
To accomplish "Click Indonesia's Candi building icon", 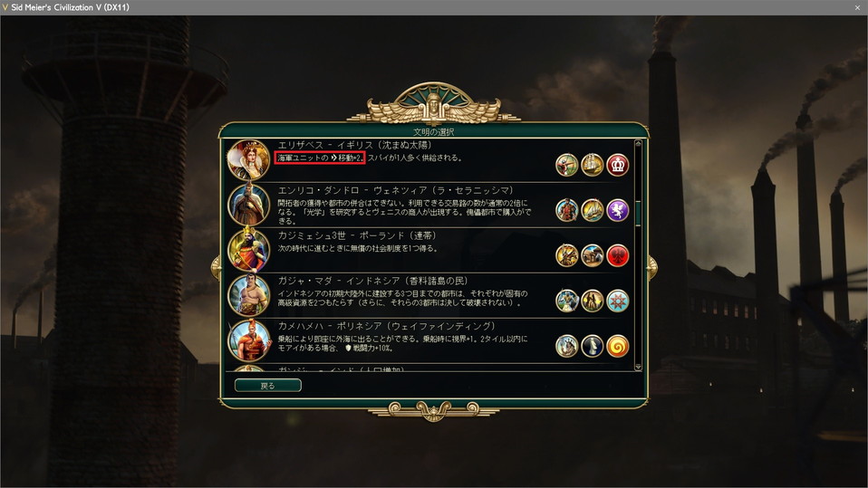I will [593, 301].
